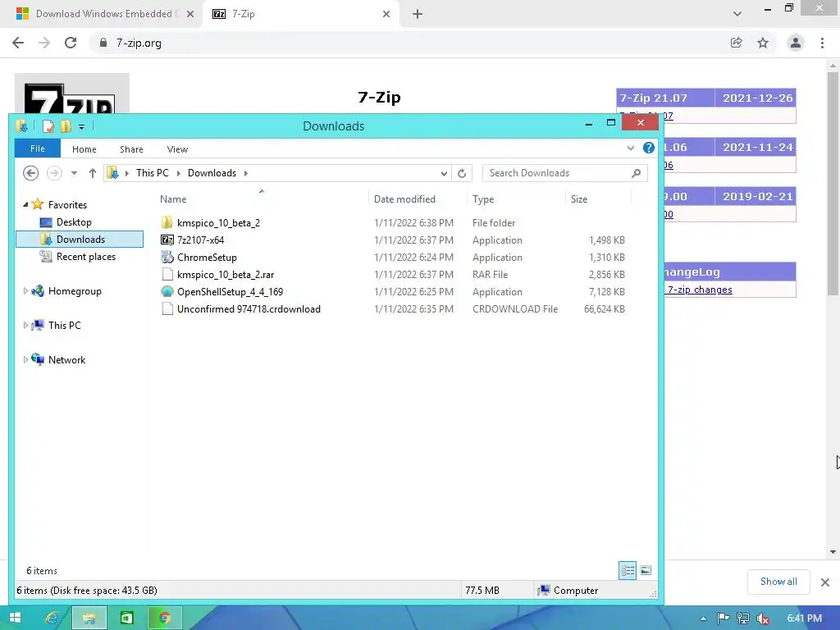Click the Properties icon in Explorer quick access toolbar
This screenshot has width=840, height=630.
tap(48, 126)
